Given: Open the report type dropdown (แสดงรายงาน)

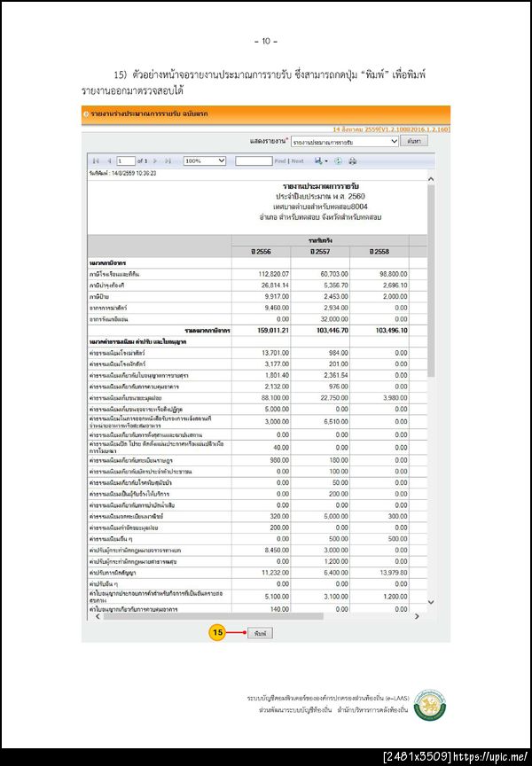Looking at the screenshot, I should [345, 142].
